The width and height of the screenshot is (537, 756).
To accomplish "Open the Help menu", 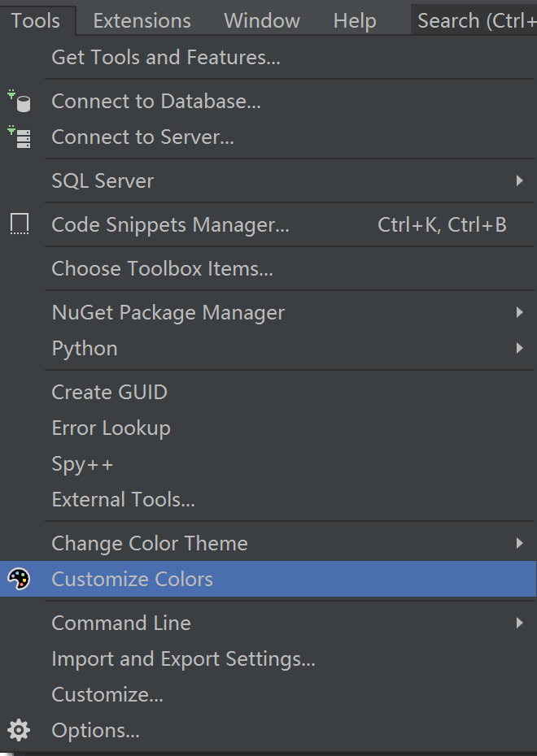I will [355, 20].
